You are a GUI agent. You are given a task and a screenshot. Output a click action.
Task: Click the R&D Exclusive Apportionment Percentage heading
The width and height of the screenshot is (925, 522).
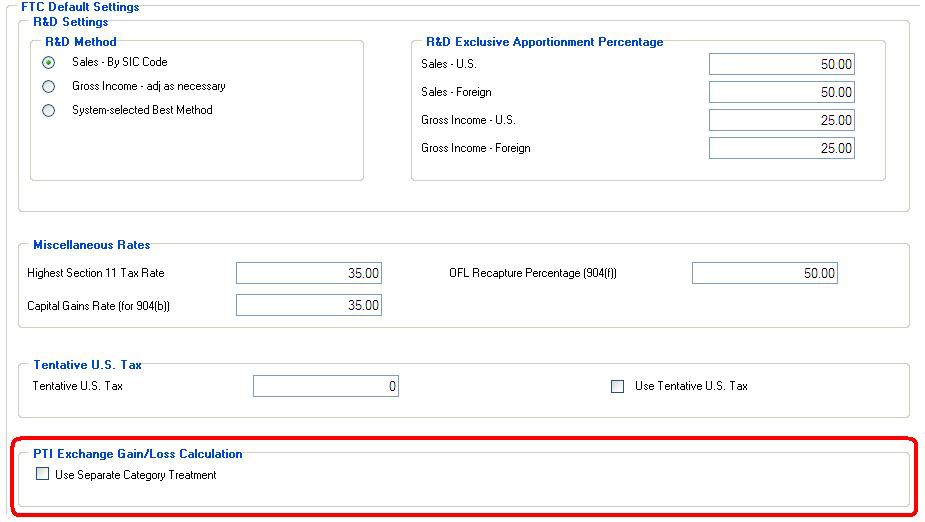pyautogui.click(x=544, y=42)
